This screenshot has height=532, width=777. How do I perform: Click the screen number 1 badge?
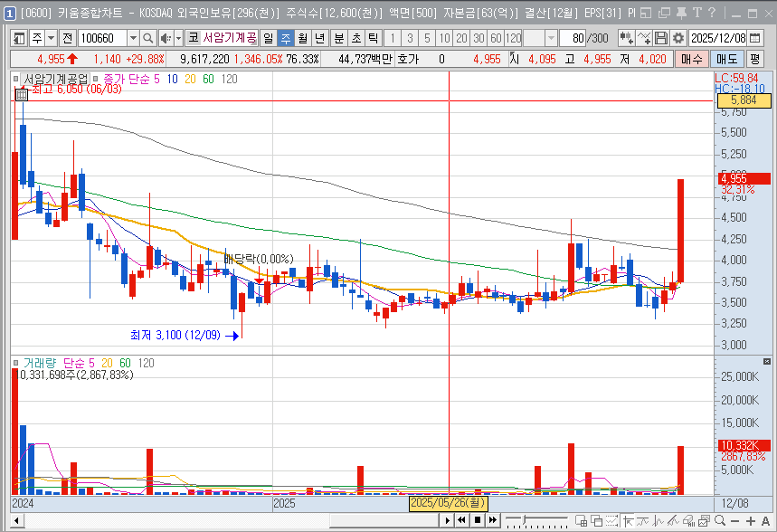9,14
